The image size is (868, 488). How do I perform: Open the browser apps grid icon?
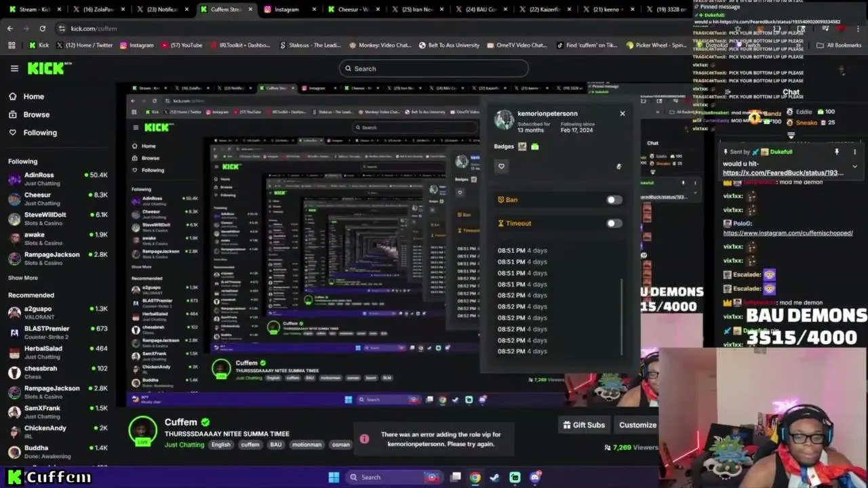pyautogui.click(x=12, y=45)
